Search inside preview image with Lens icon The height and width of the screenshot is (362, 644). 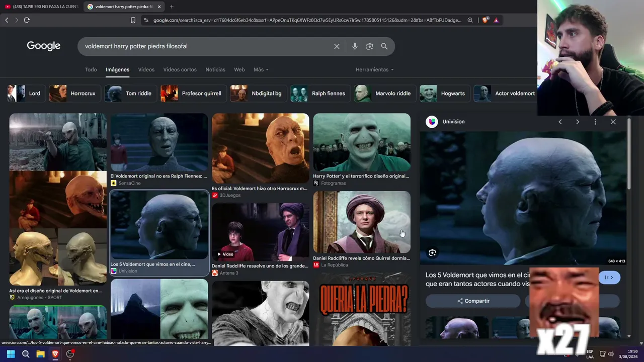pyautogui.click(x=432, y=253)
